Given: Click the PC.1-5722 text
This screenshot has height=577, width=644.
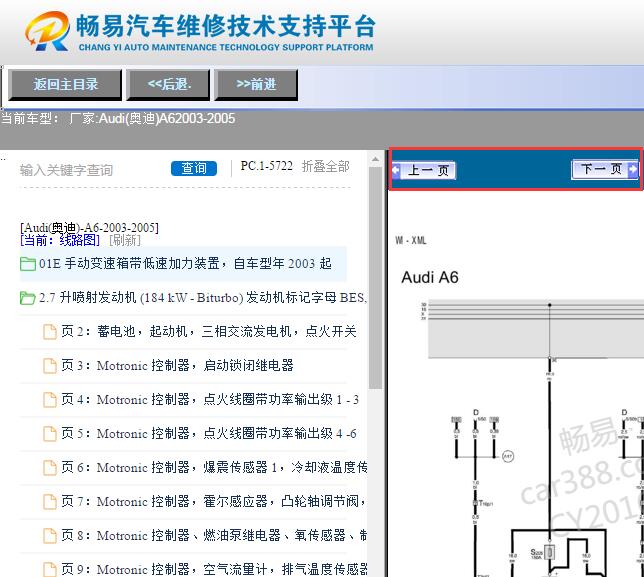Looking at the screenshot, I should click(x=267, y=166).
